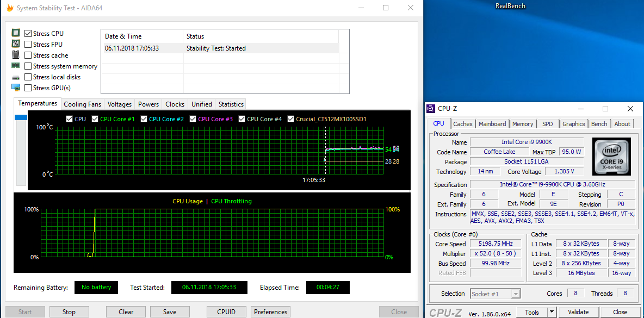
Task: Click the cache chip icon beside Stress cache
Action: 16,55
